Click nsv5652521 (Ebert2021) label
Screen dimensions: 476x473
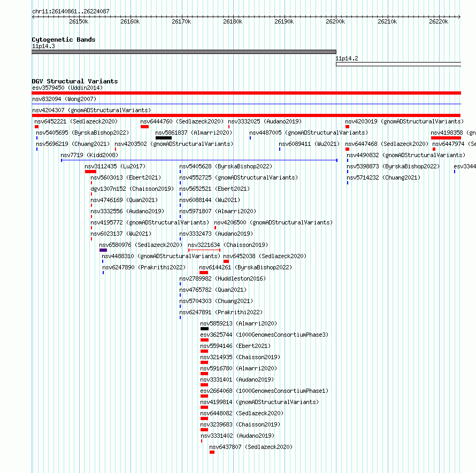point(214,189)
